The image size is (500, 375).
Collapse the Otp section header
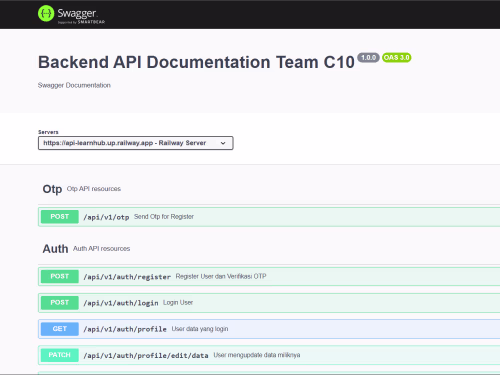coord(269,189)
